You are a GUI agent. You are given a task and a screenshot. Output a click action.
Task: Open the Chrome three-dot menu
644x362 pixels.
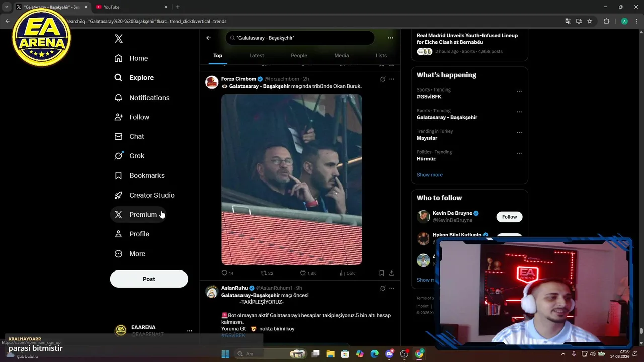click(x=636, y=21)
